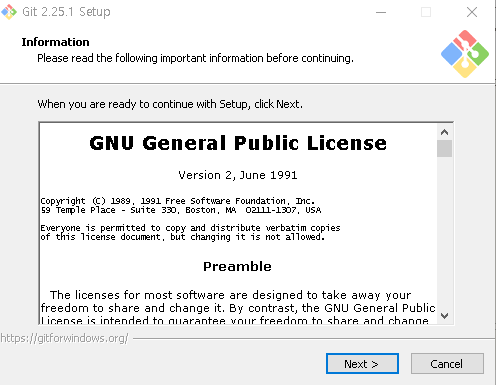Image resolution: width=496 pixels, height=385 pixels.
Task: Click the Git icon in the title bar
Action: 9,12
